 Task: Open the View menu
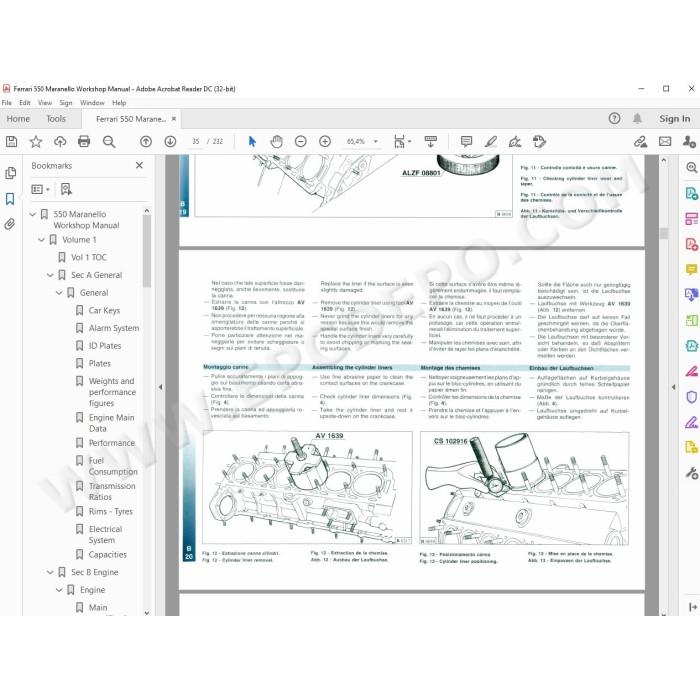pos(45,103)
